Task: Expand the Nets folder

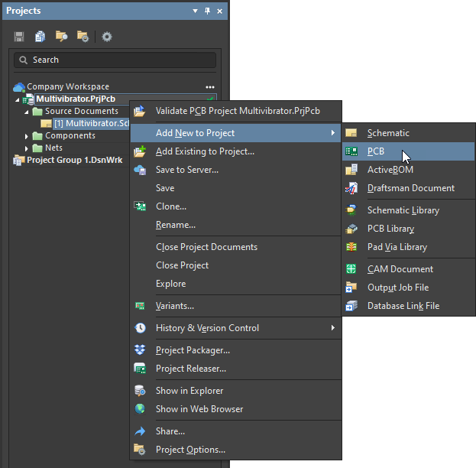Action: 27,148
